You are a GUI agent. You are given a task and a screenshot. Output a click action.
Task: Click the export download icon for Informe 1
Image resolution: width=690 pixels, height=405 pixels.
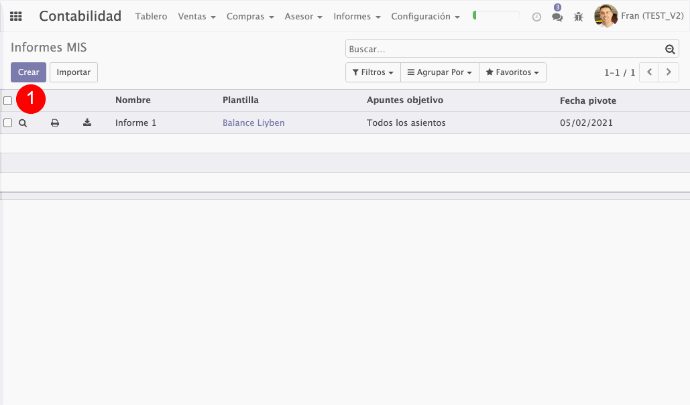pyautogui.click(x=87, y=123)
